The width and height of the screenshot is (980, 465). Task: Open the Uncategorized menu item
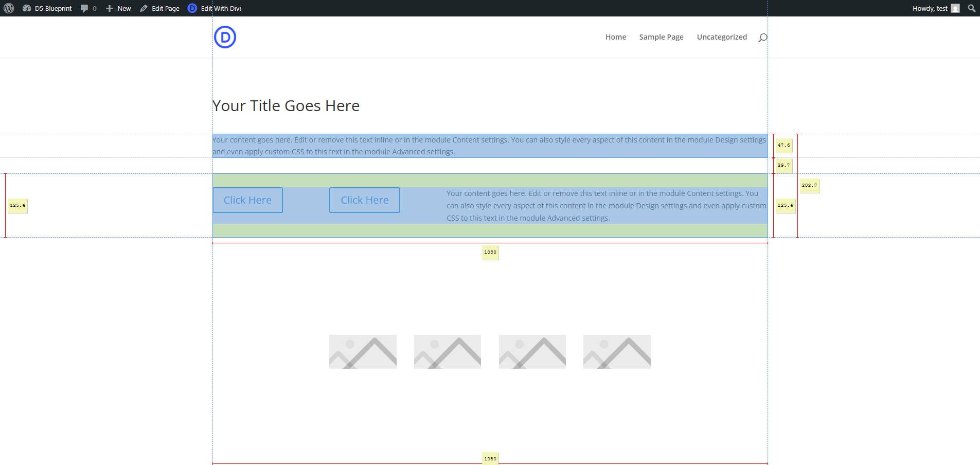[722, 37]
